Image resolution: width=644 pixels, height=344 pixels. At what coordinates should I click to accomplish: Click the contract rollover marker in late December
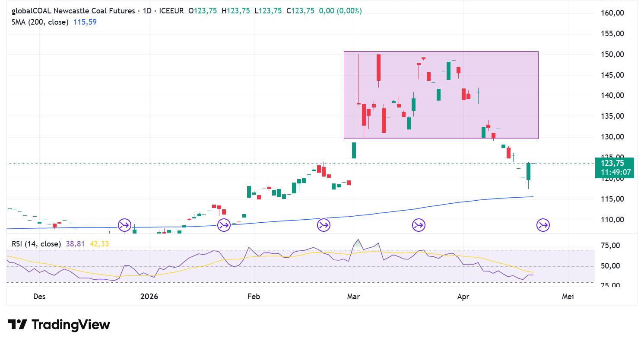(x=124, y=225)
